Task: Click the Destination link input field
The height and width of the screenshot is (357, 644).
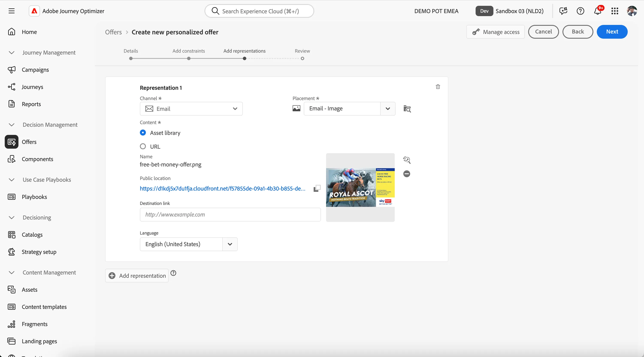Action: coord(230,215)
